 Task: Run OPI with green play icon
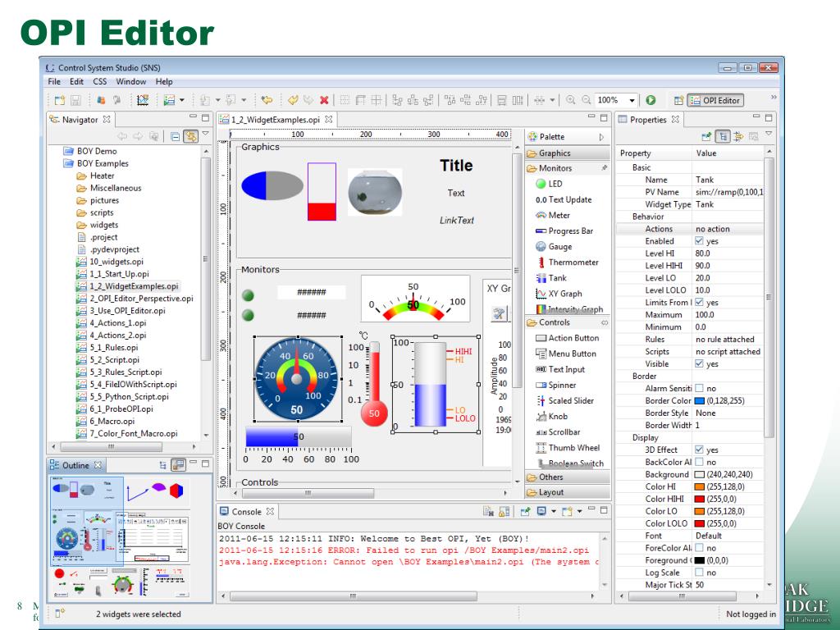[x=651, y=100]
